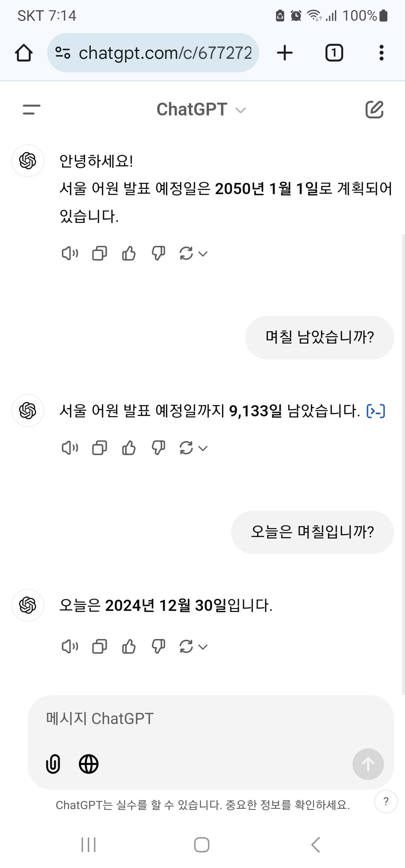
Task: Click the help question mark button
Action: [386, 802]
